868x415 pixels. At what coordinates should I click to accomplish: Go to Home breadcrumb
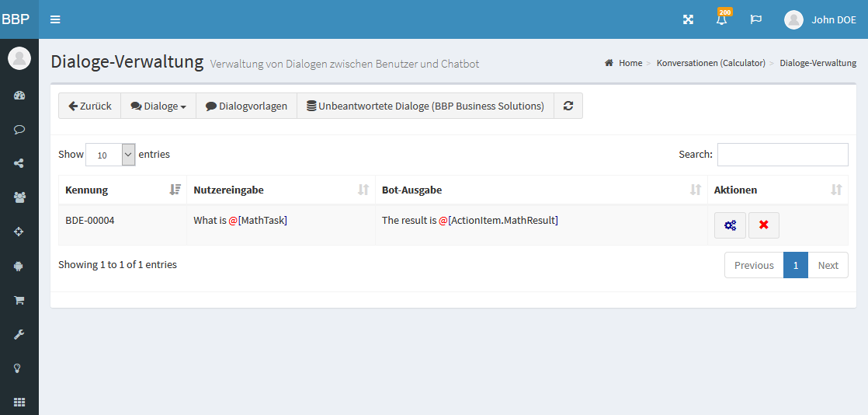[x=624, y=63]
